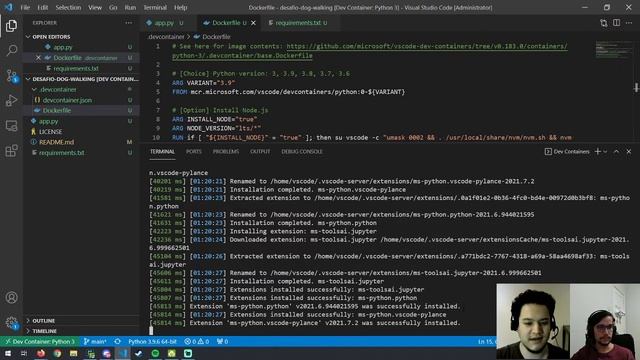Split the editor to the right
This screenshot has height=360, width=640.
617,23
